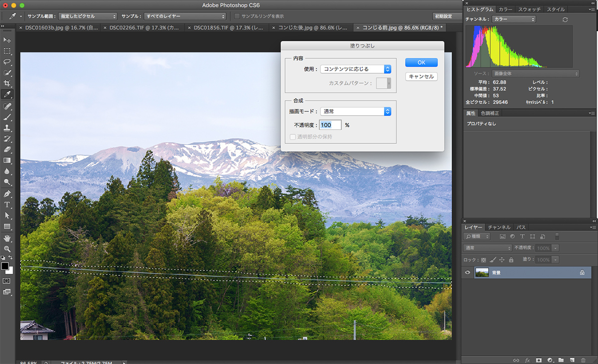Image resolution: width=598 pixels, height=364 pixels.
Task: Open the スウォッチ panel tab
Action: [529, 9]
